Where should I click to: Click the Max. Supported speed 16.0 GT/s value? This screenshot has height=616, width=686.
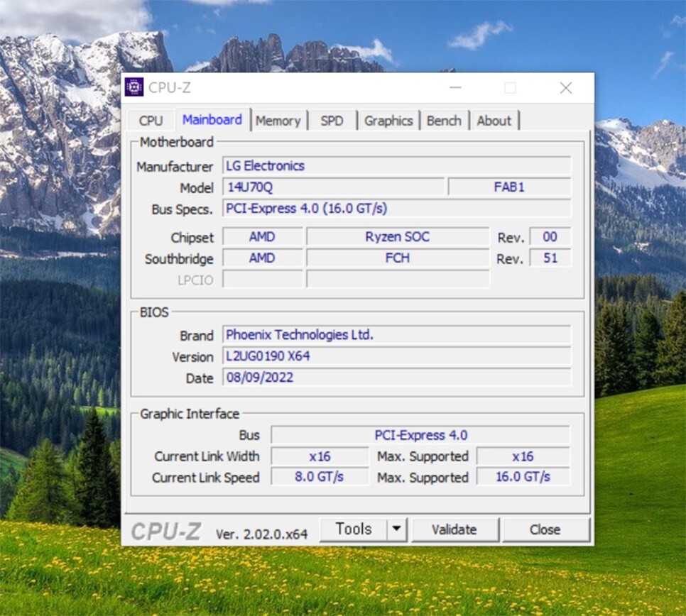(523, 477)
